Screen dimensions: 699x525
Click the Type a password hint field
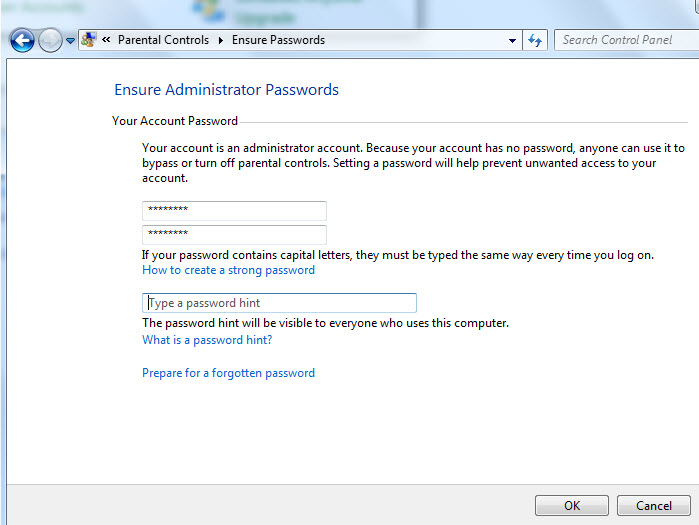pos(279,303)
